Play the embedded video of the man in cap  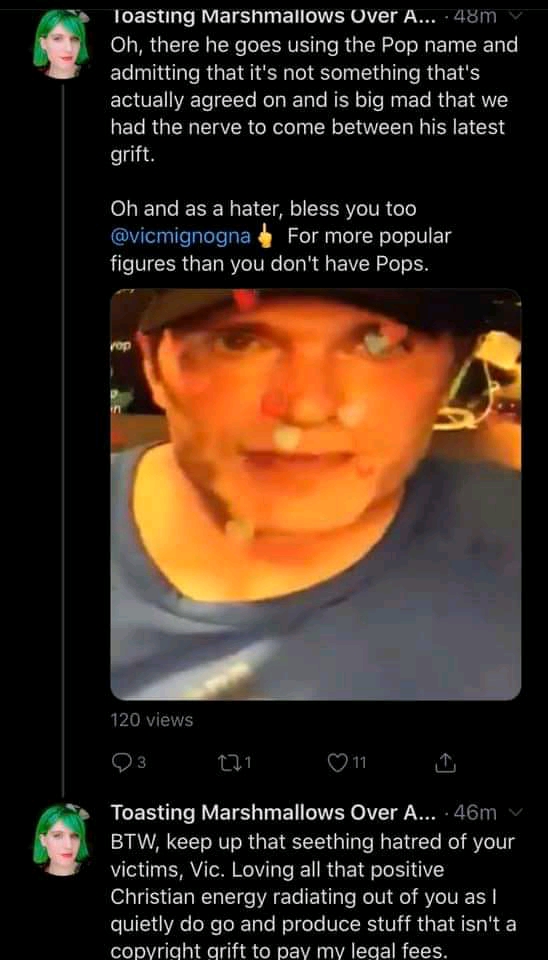coord(315,494)
